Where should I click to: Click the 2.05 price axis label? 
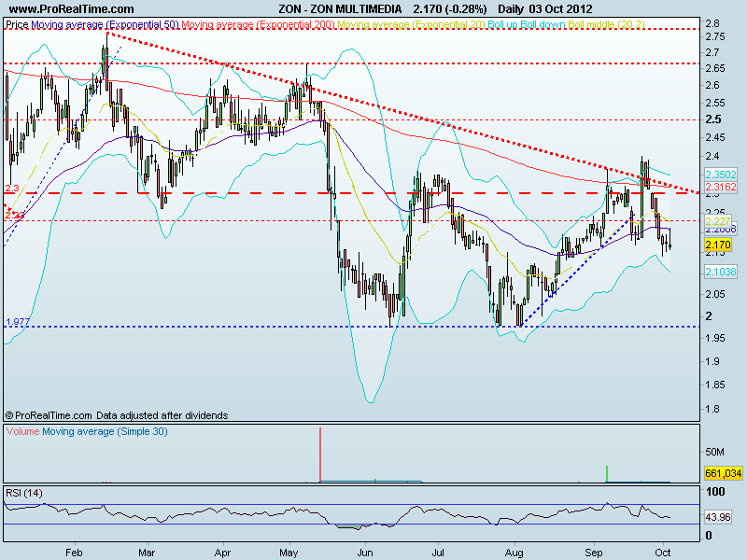(x=714, y=294)
